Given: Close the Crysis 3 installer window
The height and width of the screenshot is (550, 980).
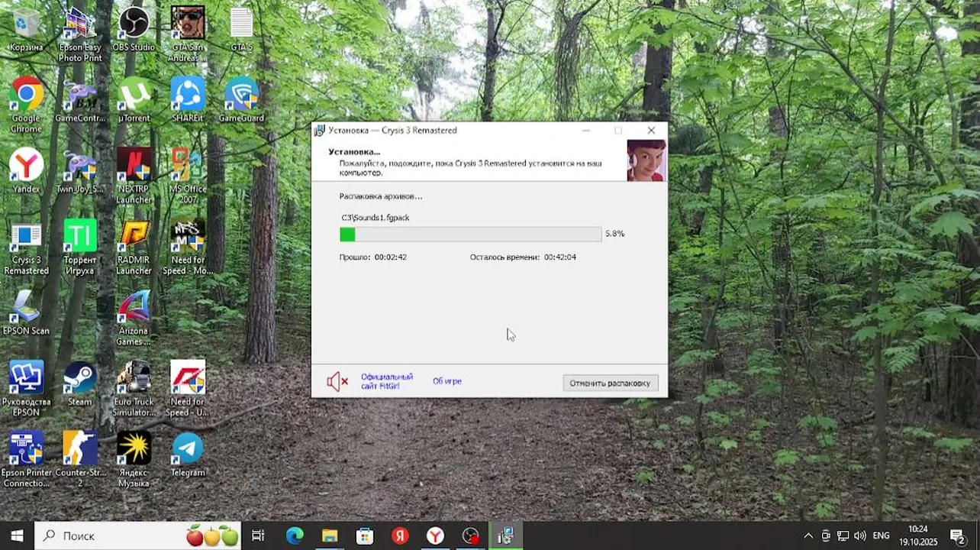Looking at the screenshot, I should pos(651,131).
